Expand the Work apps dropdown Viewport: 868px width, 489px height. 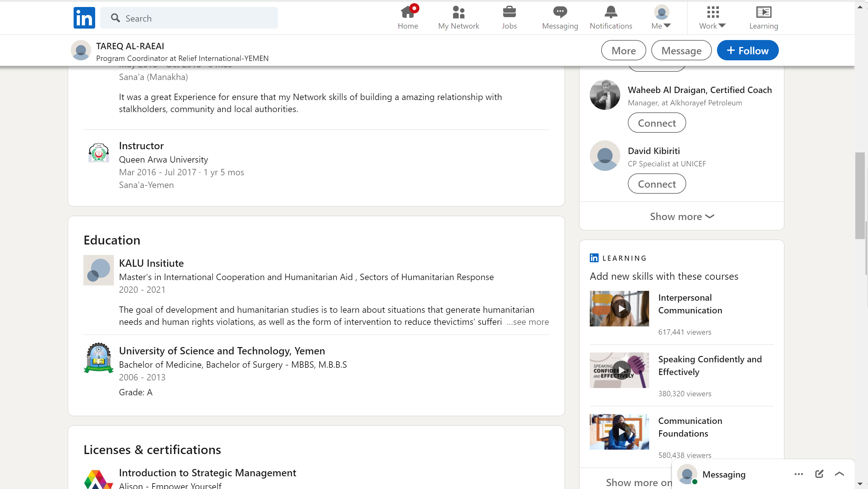pos(712,17)
